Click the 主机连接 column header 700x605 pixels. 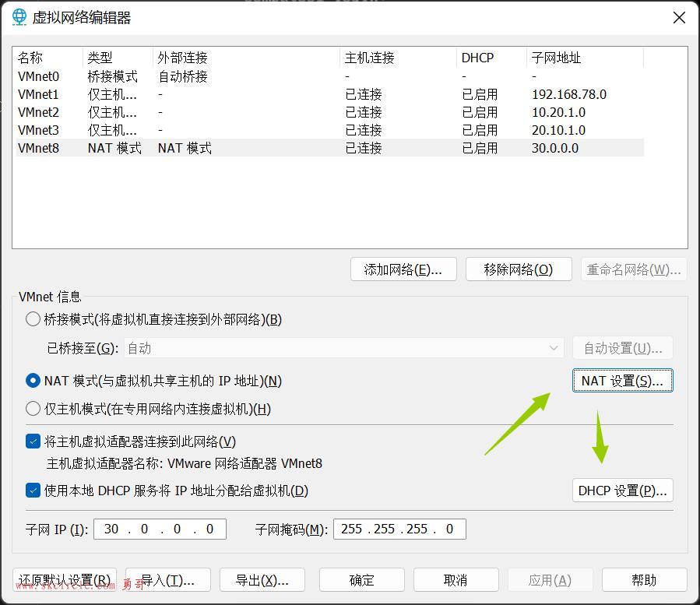point(398,58)
